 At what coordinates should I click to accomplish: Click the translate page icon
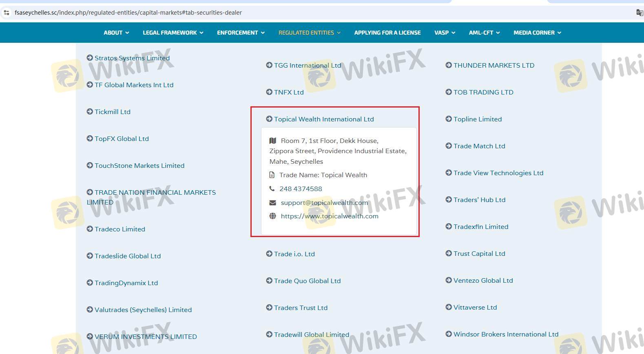pyautogui.click(x=639, y=13)
